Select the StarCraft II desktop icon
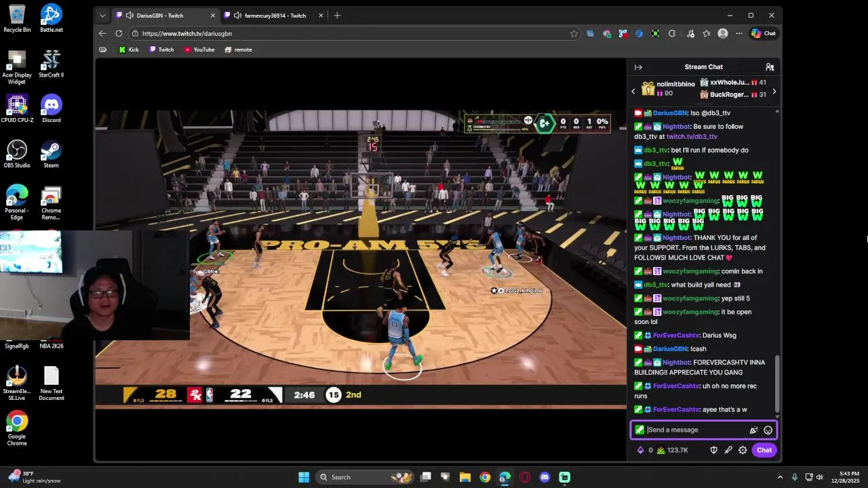 (51, 64)
